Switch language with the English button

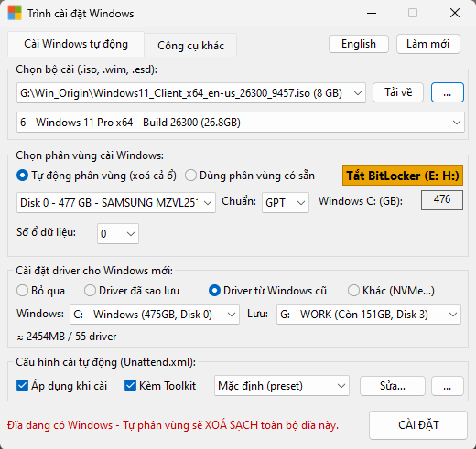pyautogui.click(x=359, y=44)
